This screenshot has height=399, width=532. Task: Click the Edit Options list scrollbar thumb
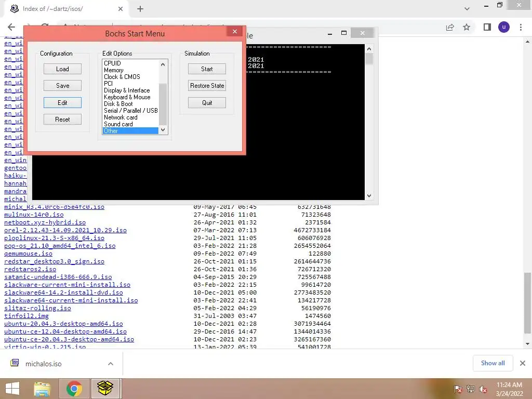point(163,104)
